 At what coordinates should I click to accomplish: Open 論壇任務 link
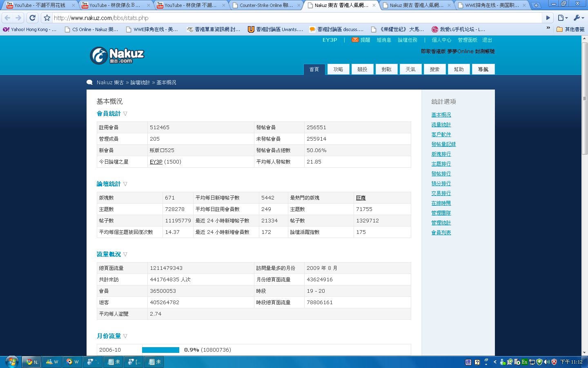coord(408,40)
